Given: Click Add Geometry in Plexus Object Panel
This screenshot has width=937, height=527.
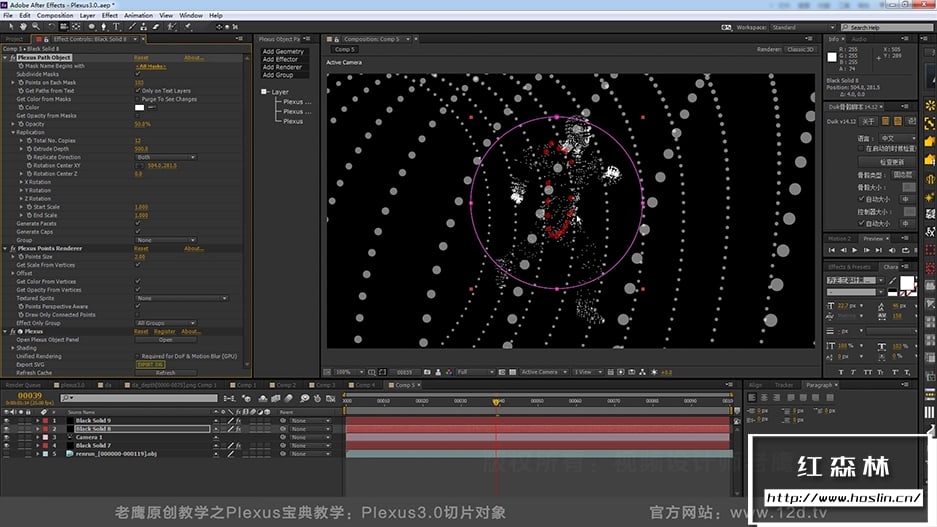Looking at the screenshot, I should (283, 52).
